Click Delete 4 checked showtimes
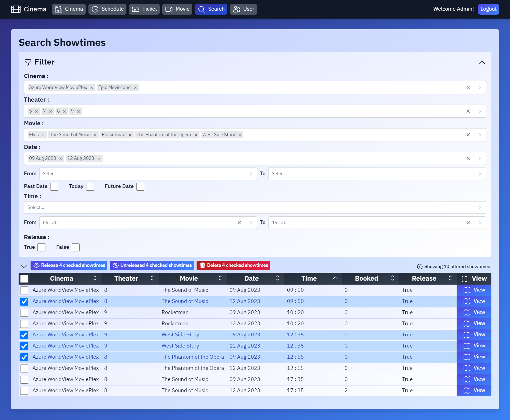This screenshot has height=420, width=510. click(x=233, y=265)
